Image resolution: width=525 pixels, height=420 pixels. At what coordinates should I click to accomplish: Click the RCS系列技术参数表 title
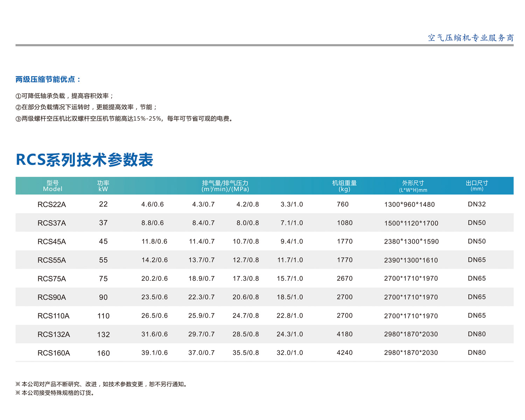pyautogui.click(x=84, y=160)
